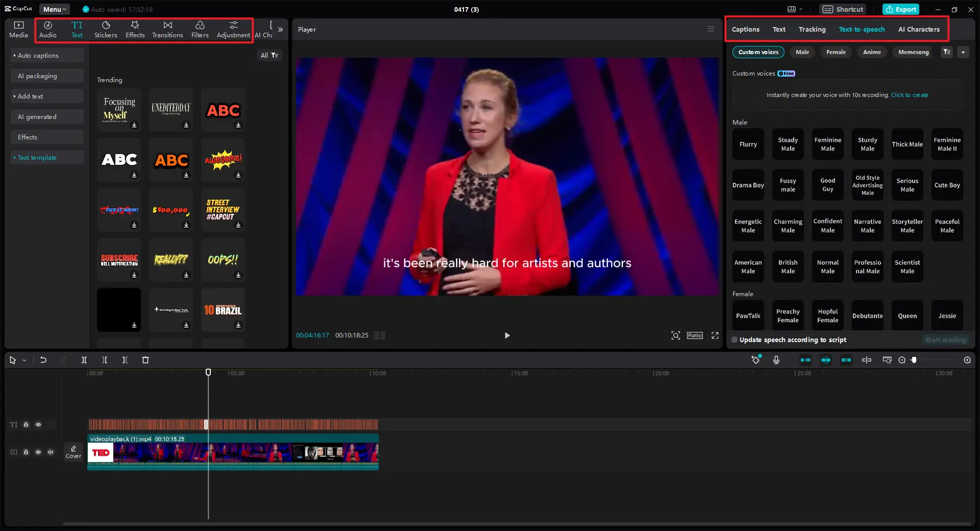The image size is (980, 531).
Task: Open the Adjustment panel
Action: tap(233, 30)
